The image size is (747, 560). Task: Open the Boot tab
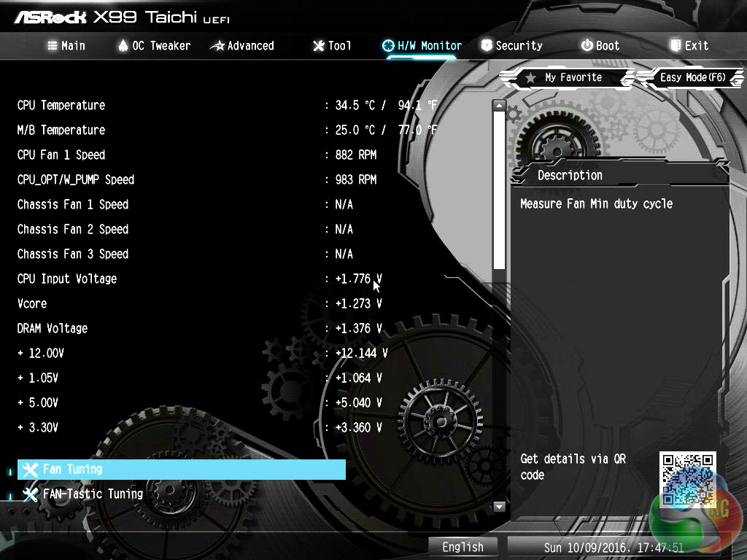tap(600, 46)
